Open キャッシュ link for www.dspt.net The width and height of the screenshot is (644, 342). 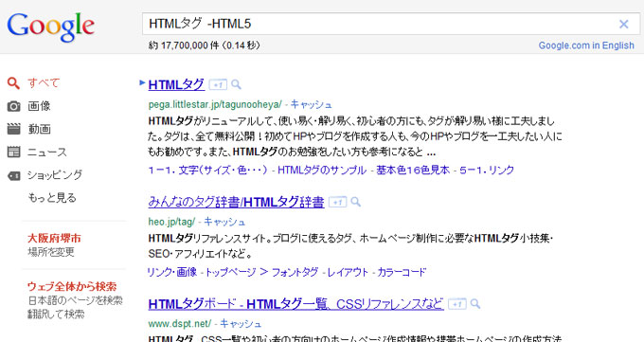tap(241, 324)
